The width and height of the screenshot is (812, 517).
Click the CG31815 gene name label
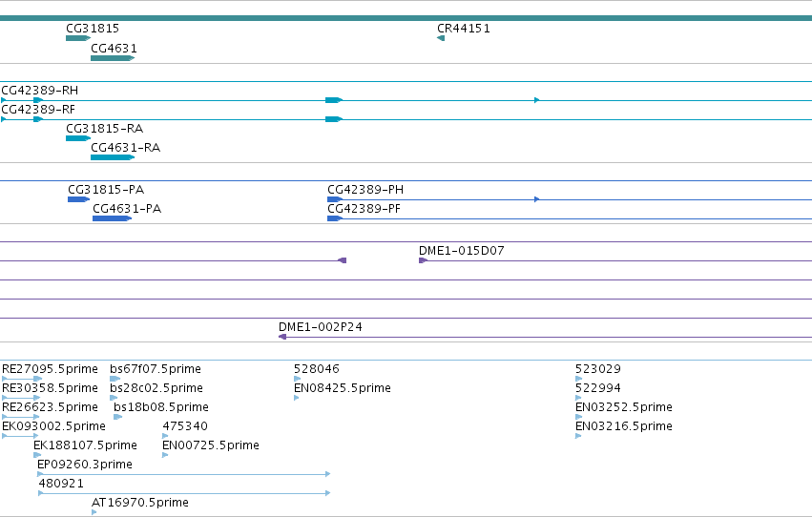tap(93, 28)
